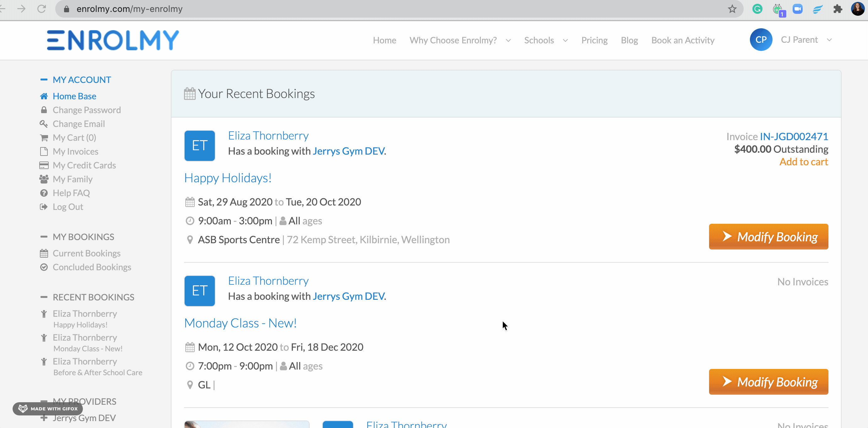Viewport: 868px width, 428px height.
Task: Click the booking thumbnail image at the bottom
Action: [x=247, y=424]
